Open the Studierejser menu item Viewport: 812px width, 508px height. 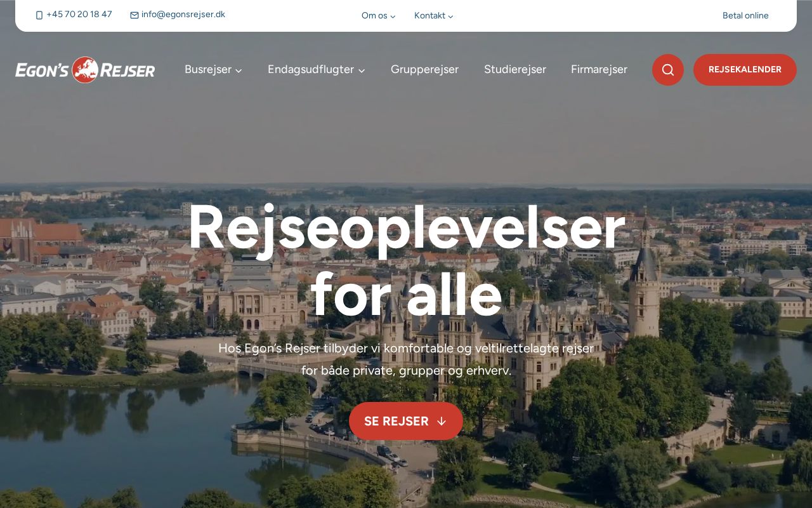[x=515, y=69]
